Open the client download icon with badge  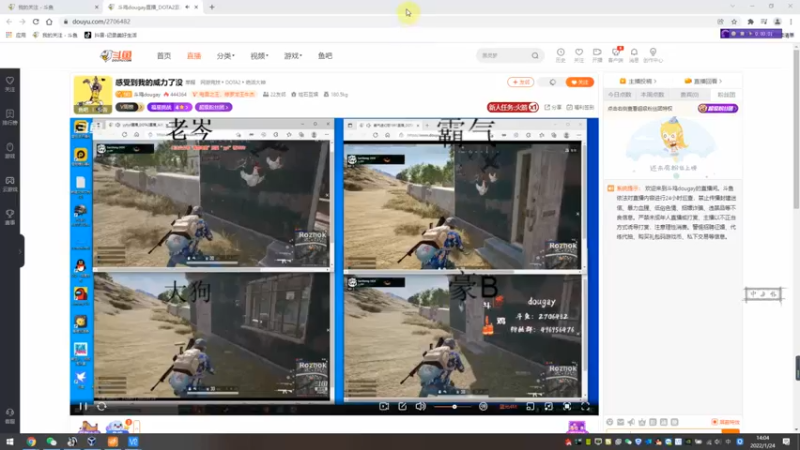tap(616, 55)
